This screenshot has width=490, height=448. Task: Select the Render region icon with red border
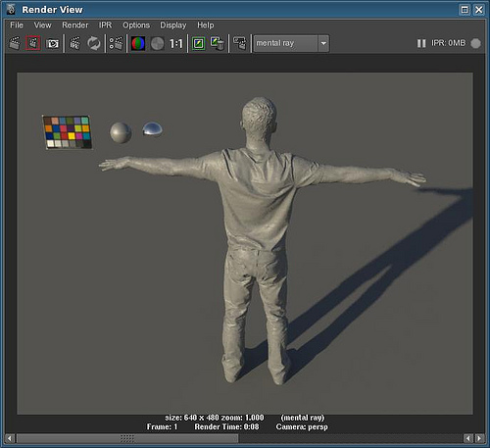coord(33,43)
